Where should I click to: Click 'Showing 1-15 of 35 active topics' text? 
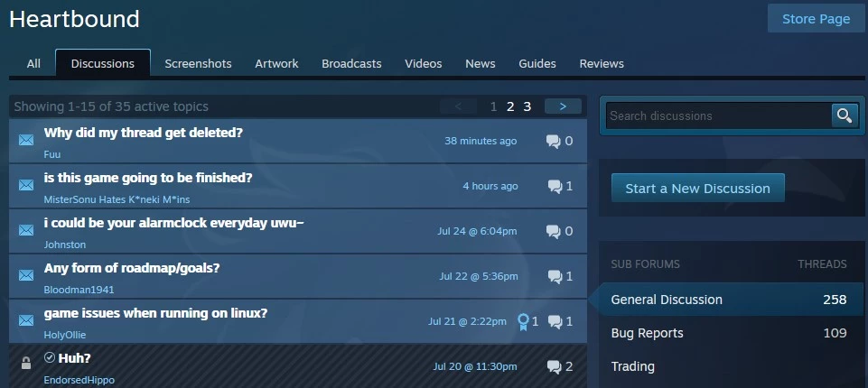pos(111,106)
